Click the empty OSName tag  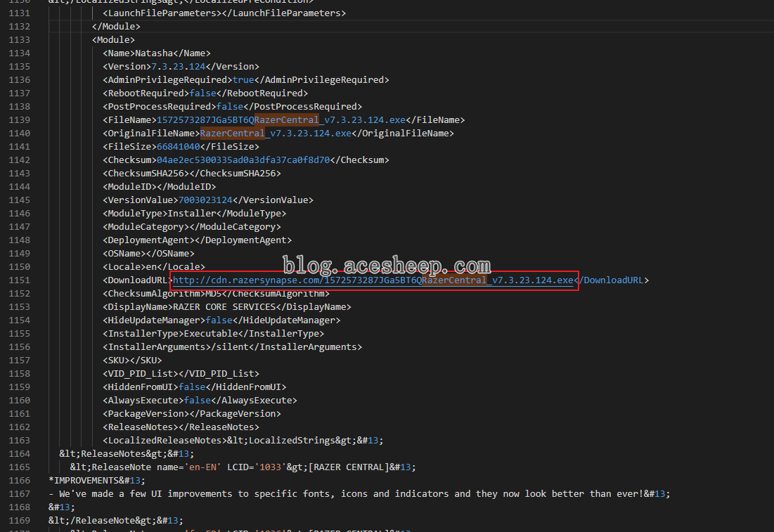[x=148, y=253]
